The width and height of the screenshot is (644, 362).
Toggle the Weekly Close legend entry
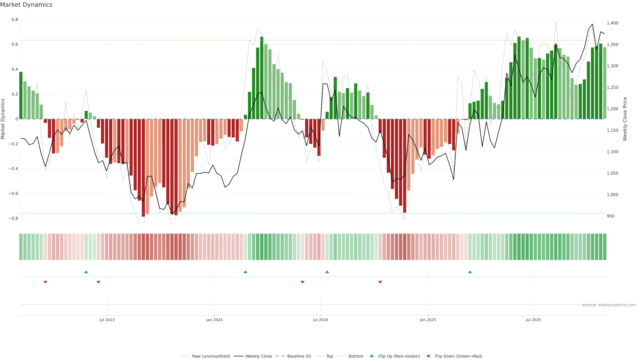click(258, 356)
